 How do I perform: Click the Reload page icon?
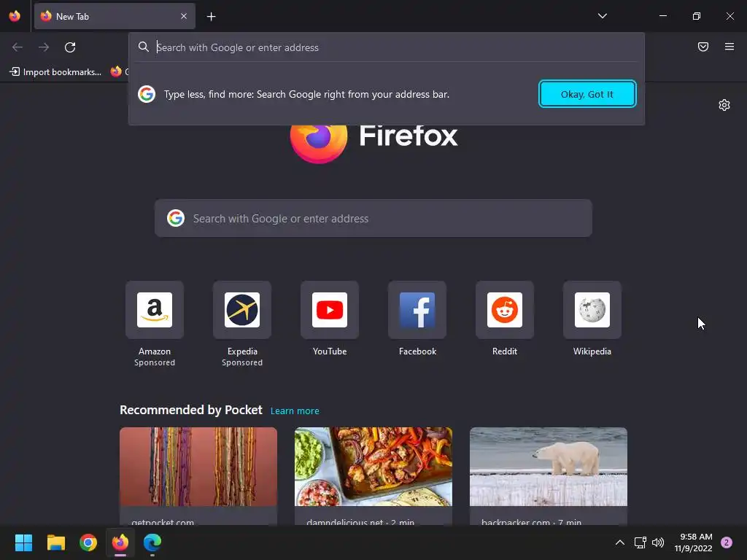point(70,47)
